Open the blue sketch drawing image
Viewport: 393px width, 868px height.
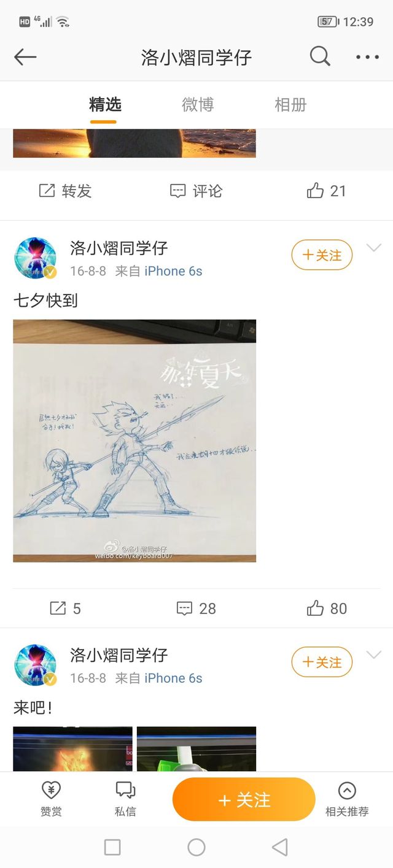pos(134,440)
